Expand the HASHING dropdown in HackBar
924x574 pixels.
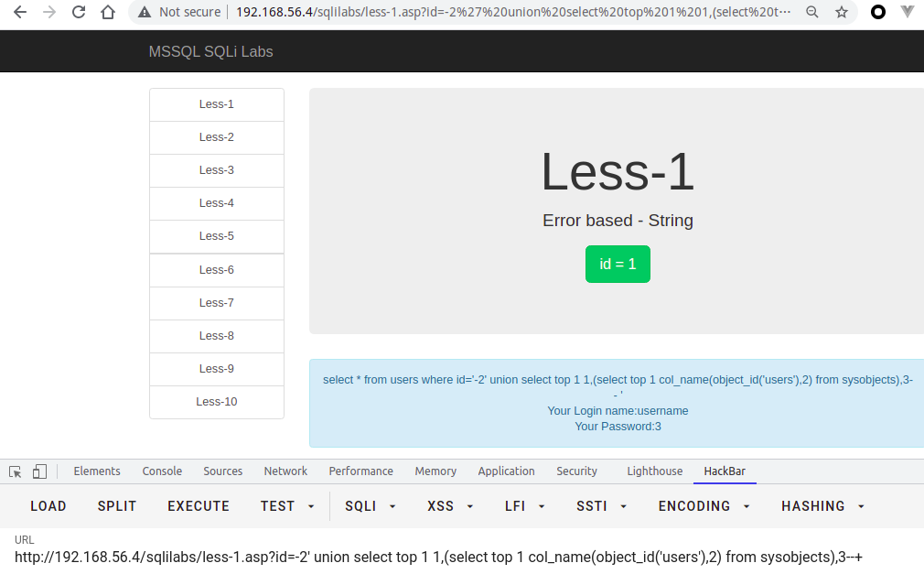[x=823, y=506]
